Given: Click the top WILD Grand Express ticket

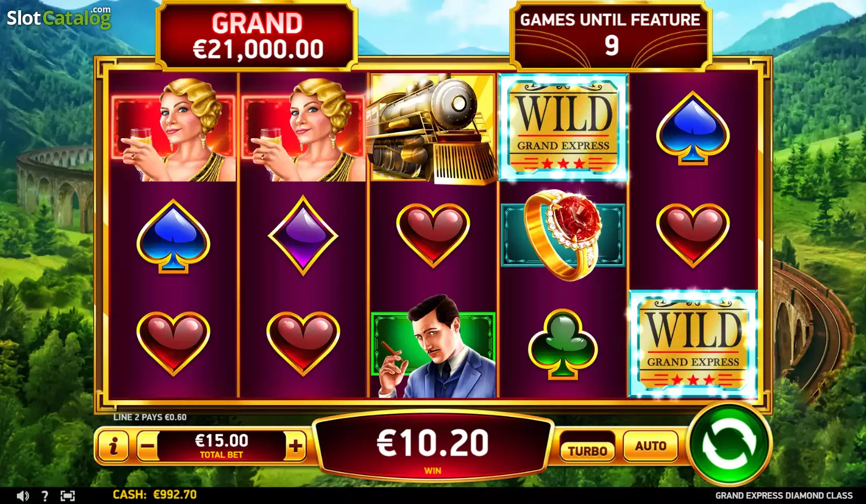Looking at the screenshot, I should point(563,127).
